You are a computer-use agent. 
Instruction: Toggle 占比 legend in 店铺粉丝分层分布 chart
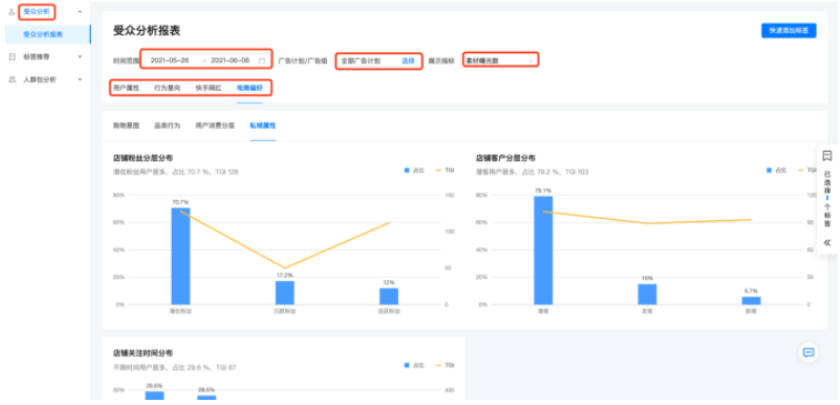point(413,171)
